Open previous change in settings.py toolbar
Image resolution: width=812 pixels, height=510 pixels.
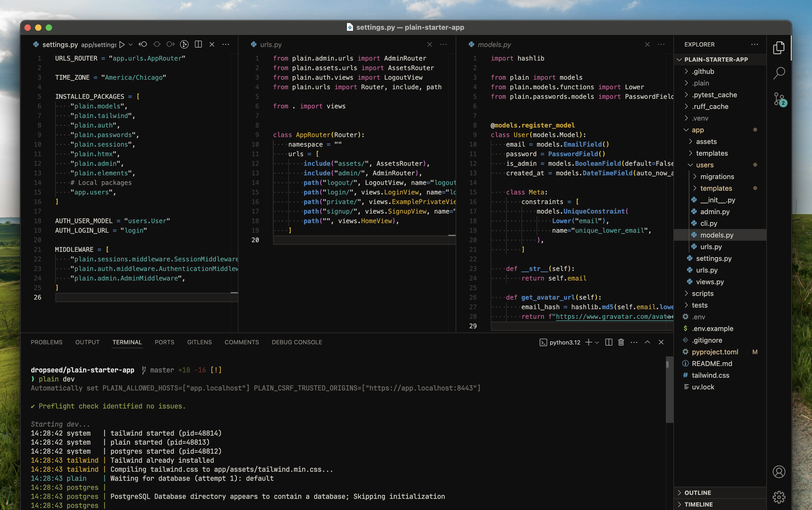(x=143, y=44)
